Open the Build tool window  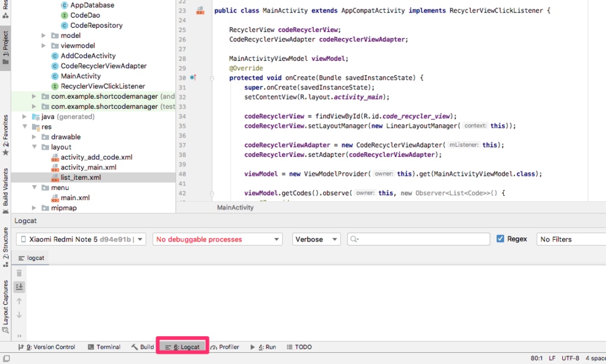click(142, 347)
